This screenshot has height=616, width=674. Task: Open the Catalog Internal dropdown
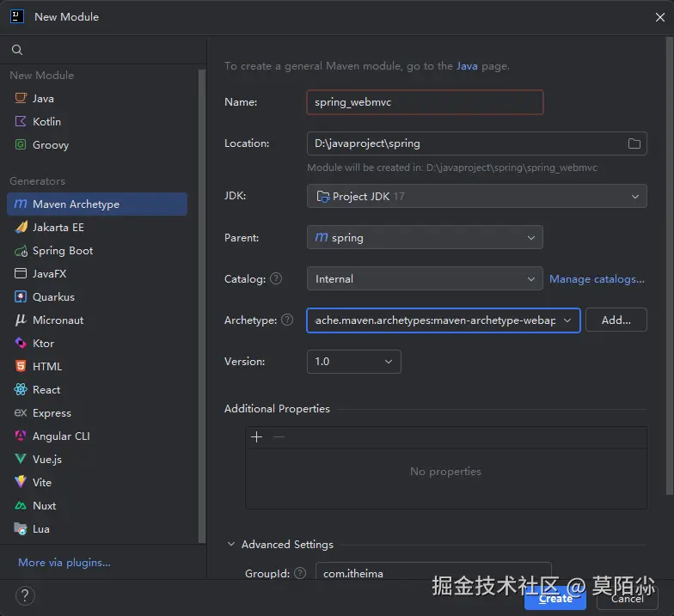click(x=425, y=278)
